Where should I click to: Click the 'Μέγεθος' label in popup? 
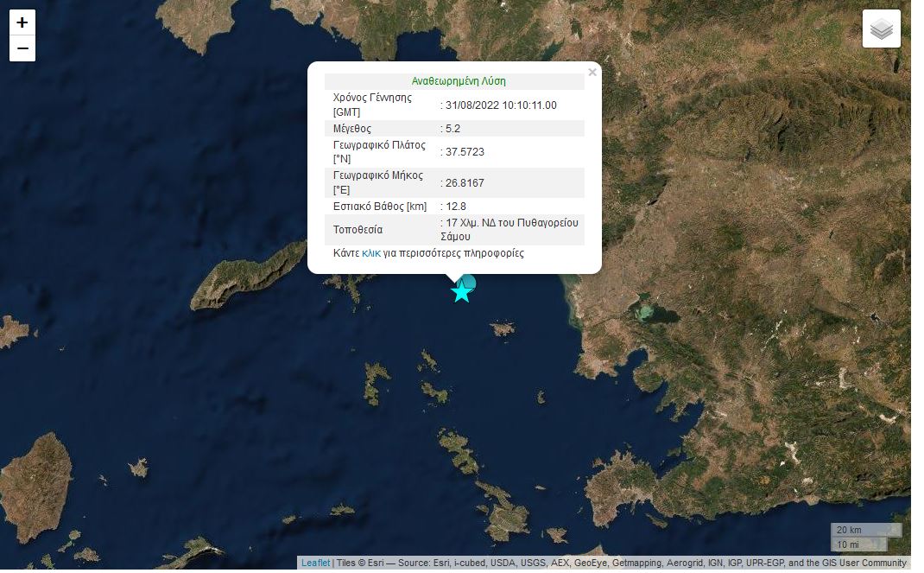(x=352, y=128)
